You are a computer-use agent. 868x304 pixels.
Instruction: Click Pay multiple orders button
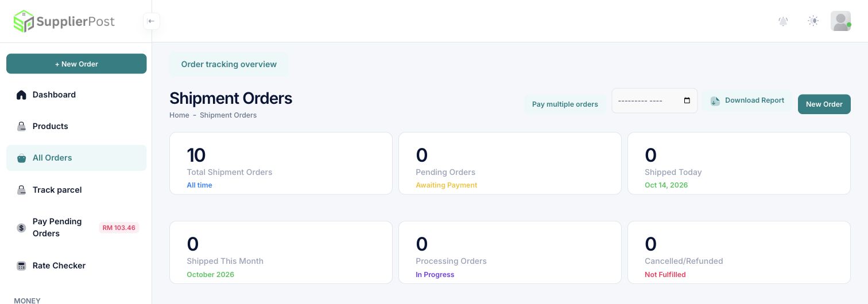point(565,104)
